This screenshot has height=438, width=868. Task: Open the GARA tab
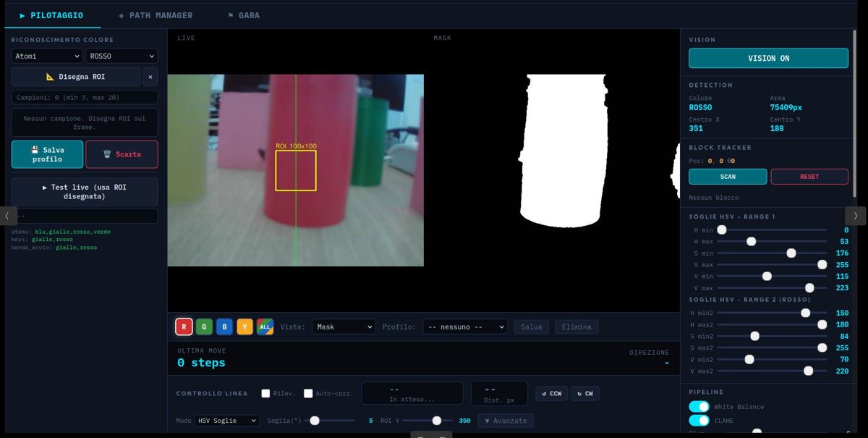(244, 15)
